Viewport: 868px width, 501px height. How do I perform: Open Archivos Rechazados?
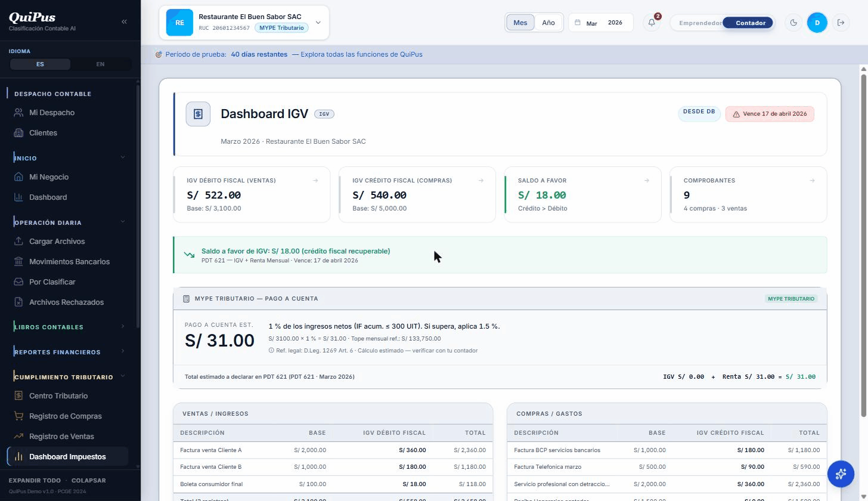pos(67,302)
